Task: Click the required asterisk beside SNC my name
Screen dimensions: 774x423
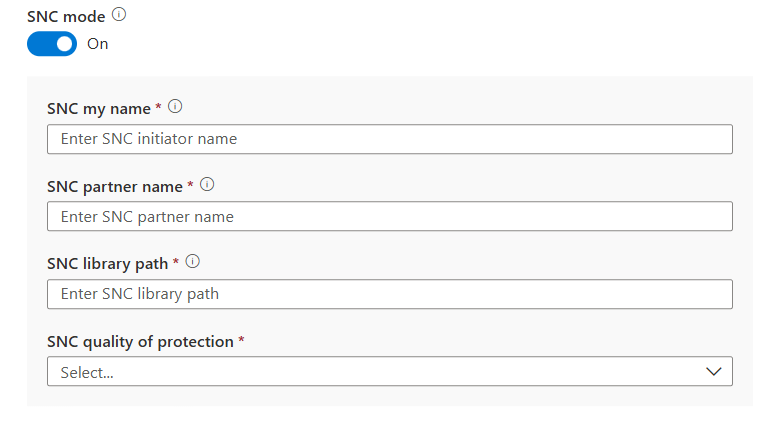Action: click(x=159, y=107)
